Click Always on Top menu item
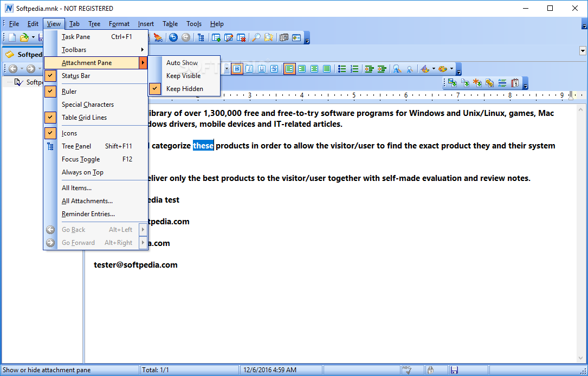 point(96,172)
